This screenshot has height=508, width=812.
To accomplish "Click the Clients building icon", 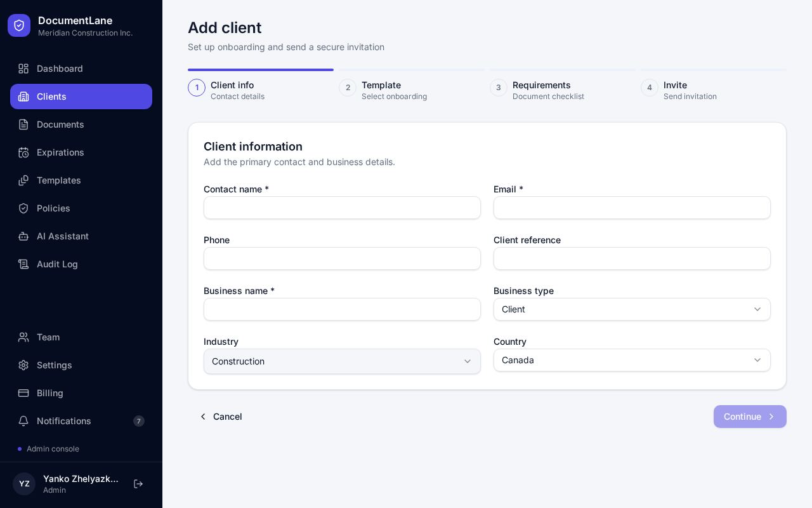I will pos(23,97).
